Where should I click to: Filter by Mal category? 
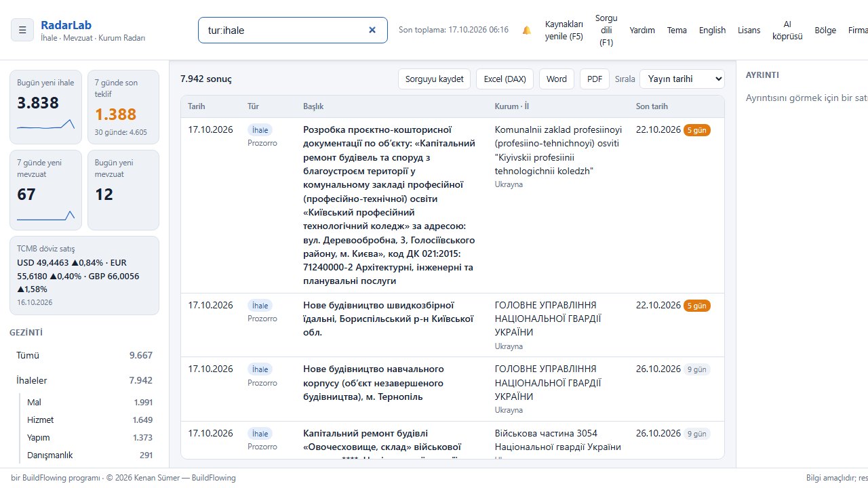coord(90,402)
